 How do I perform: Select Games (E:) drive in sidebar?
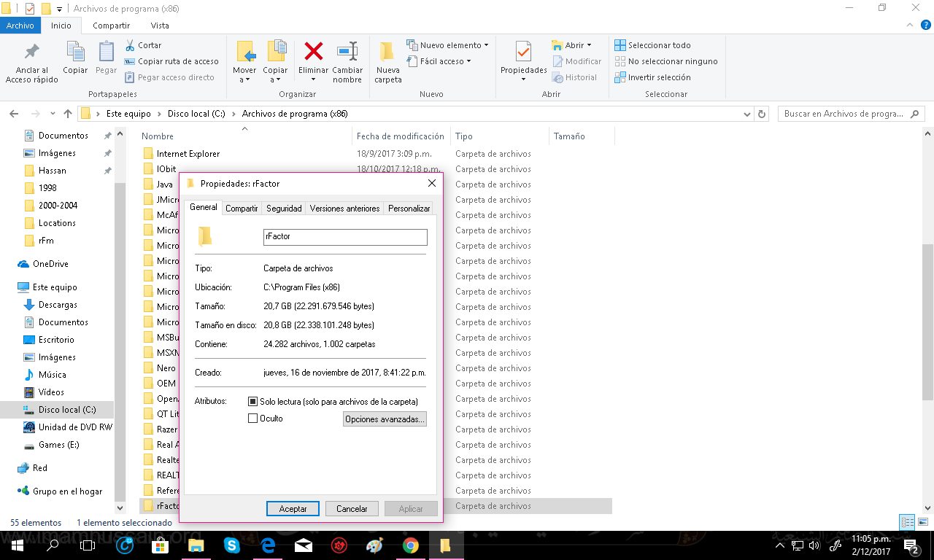click(x=59, y=445)
